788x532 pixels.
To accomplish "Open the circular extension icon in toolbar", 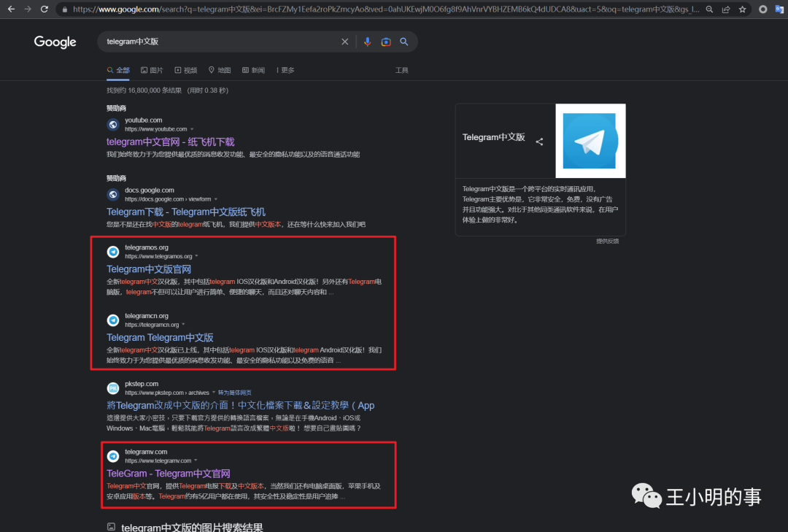I will pyautogui.click(x=763, y=9).
